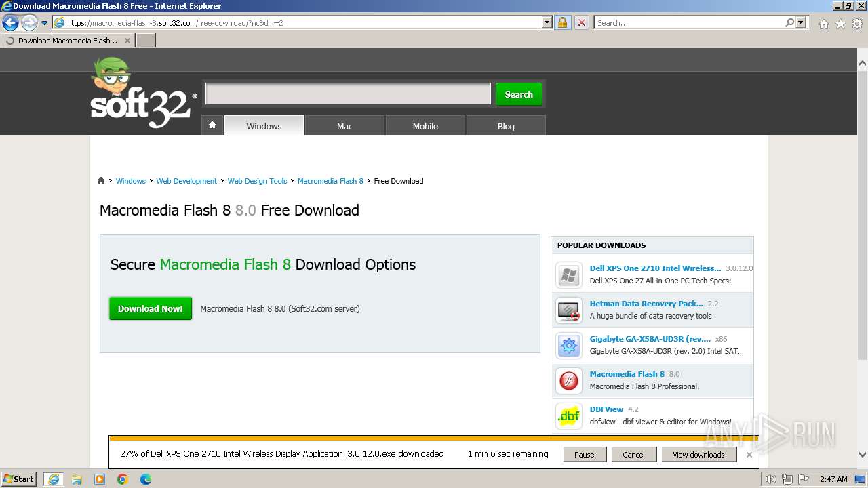This screenshot has height=488, width=868.
Task: Click the DBFView .dbf icon
Action: click(x=569, y=416)
